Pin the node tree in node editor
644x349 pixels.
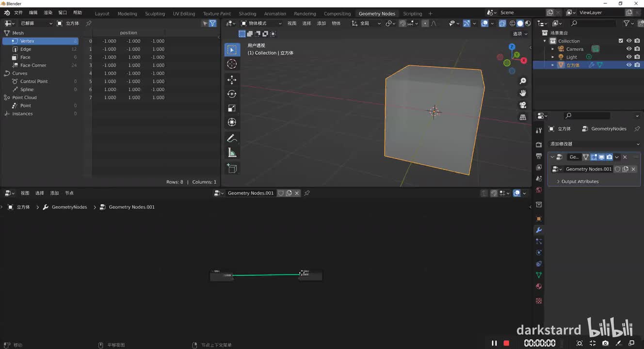click(307, 193)
